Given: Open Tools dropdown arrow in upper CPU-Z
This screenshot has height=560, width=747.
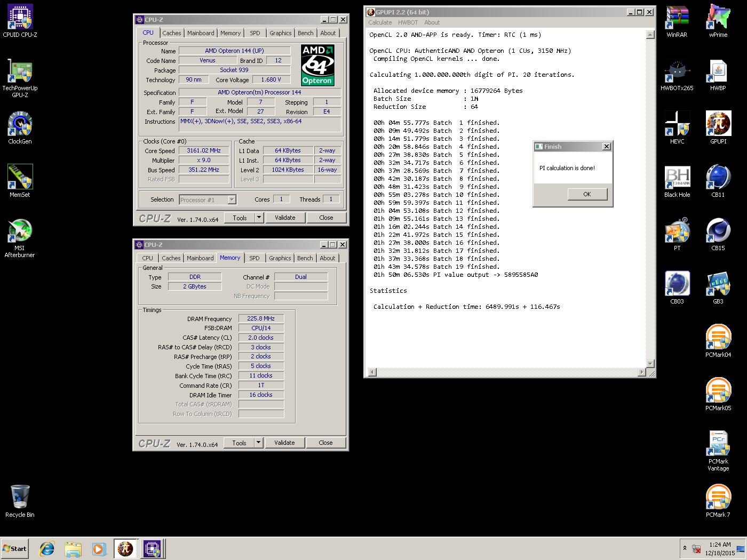Looking at the screenshot, I should (259, 218).
